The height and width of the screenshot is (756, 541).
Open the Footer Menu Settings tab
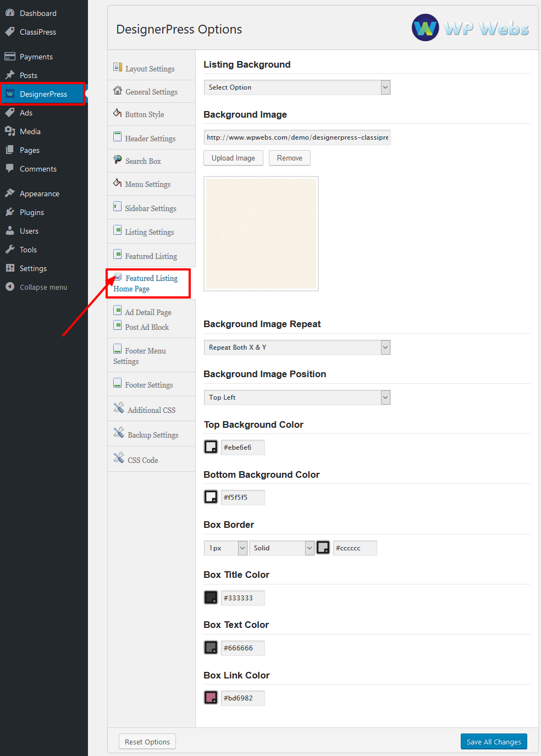(x=151, y=356)
